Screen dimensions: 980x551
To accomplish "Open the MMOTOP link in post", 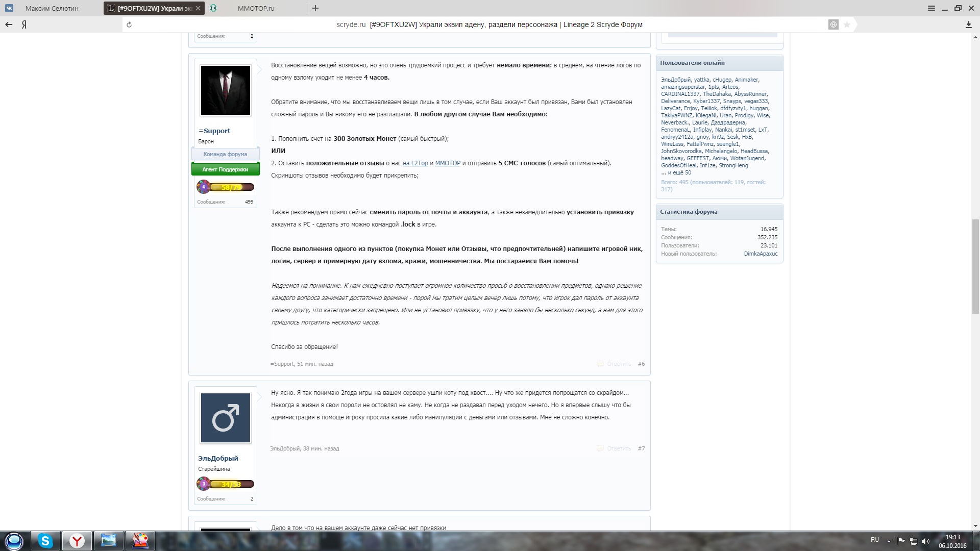I will point(448,163).
